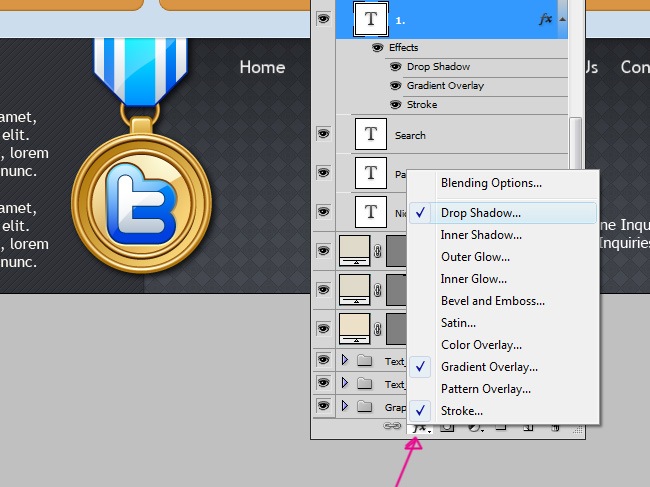
Task: Open the adjustment layer half-circle icon
Action: [475, 428]
